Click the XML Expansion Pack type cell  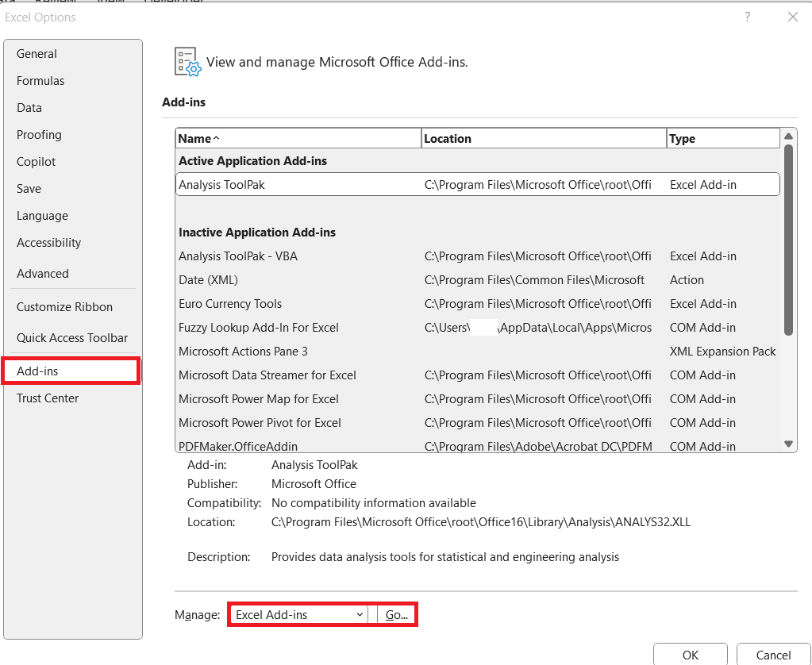[722, 351]
